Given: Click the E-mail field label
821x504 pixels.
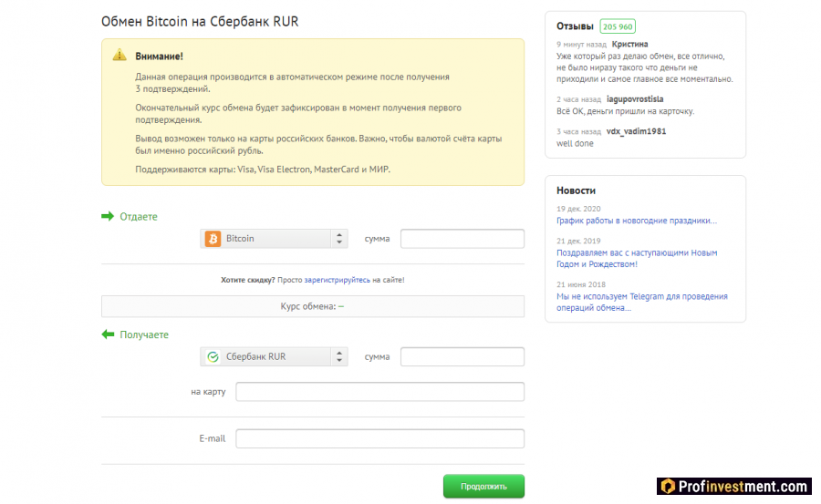Looking at the screenshot, I should [212, 438].
